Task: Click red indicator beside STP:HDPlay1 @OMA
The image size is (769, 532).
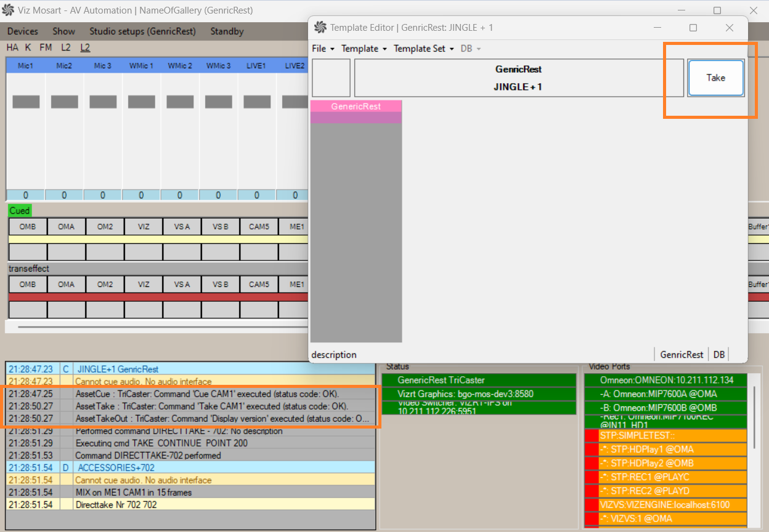Action: tap(592, 449)
